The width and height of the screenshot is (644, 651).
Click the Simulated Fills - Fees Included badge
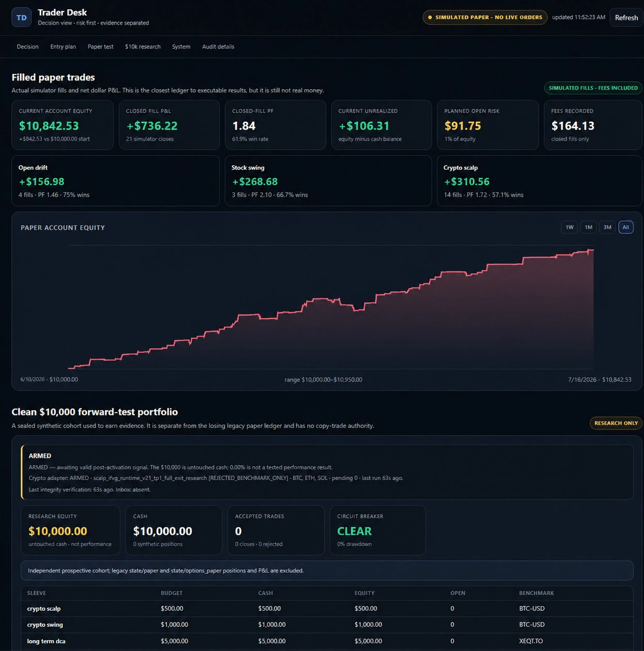(x=593, y=88)
